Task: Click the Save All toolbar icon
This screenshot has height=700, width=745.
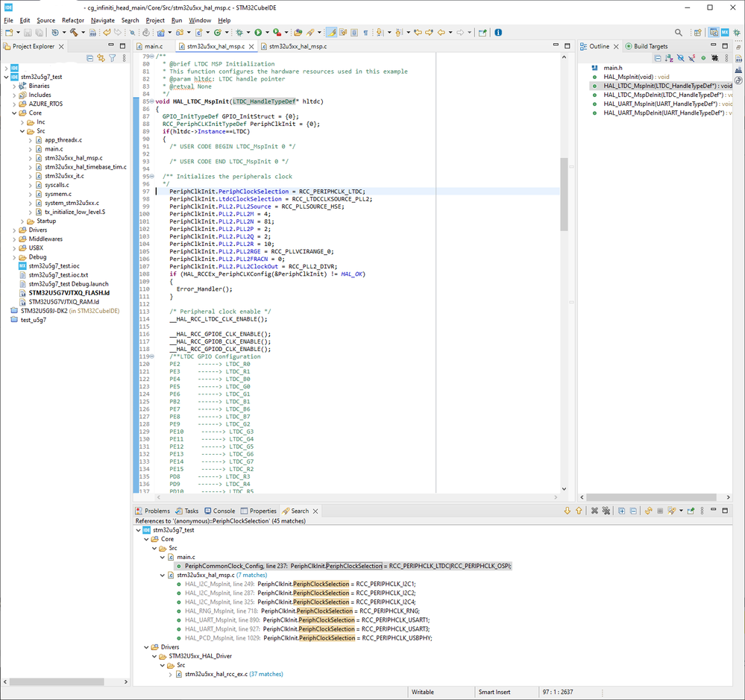Action: 39,34
